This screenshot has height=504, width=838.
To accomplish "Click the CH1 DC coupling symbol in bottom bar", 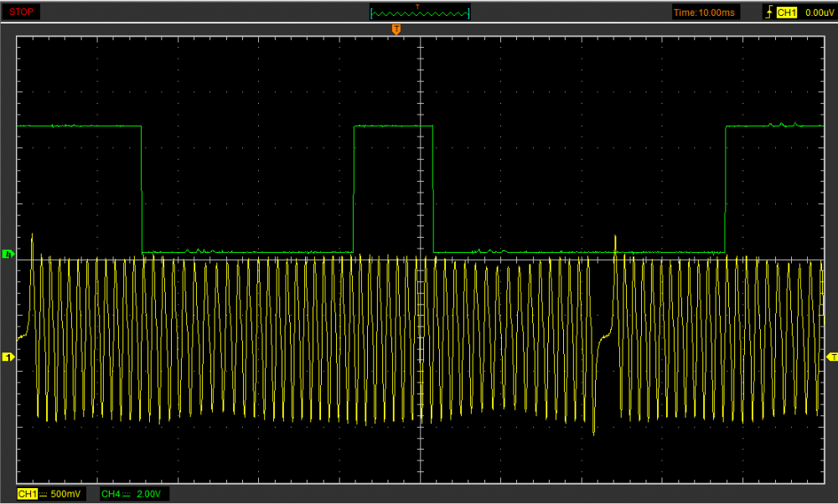I will point(44,495).
